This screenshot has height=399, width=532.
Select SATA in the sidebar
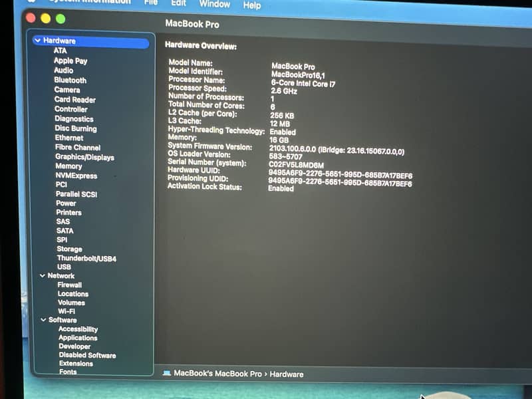click(65, 231)
